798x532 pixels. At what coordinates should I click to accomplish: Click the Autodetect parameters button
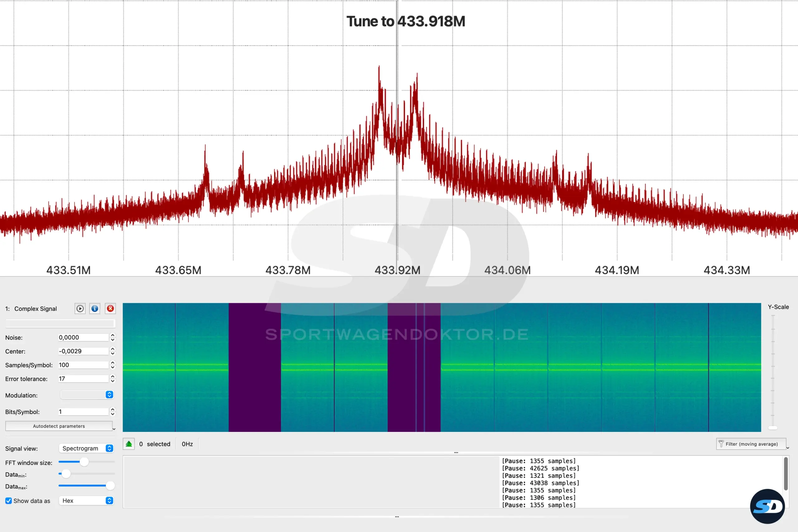pyautogui.click(x=59, y=426)
